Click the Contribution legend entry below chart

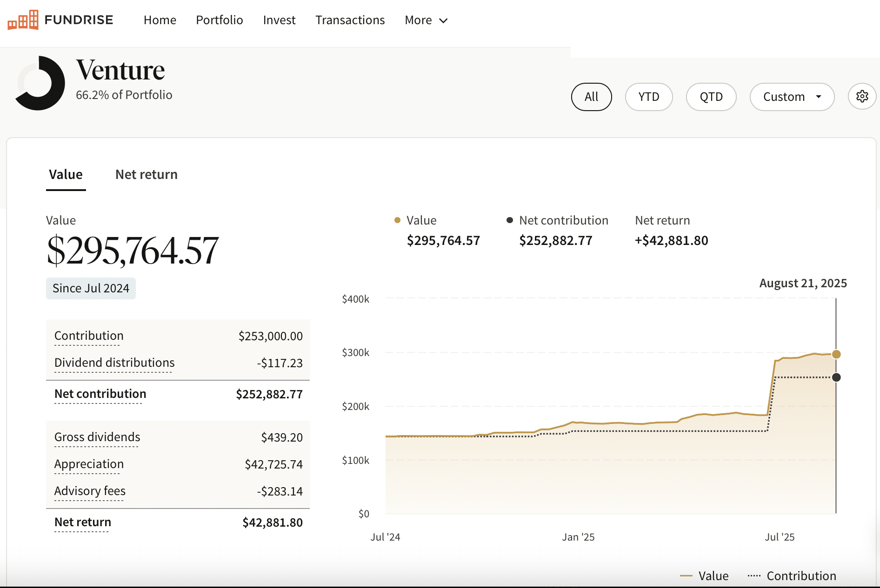(792, 576)
